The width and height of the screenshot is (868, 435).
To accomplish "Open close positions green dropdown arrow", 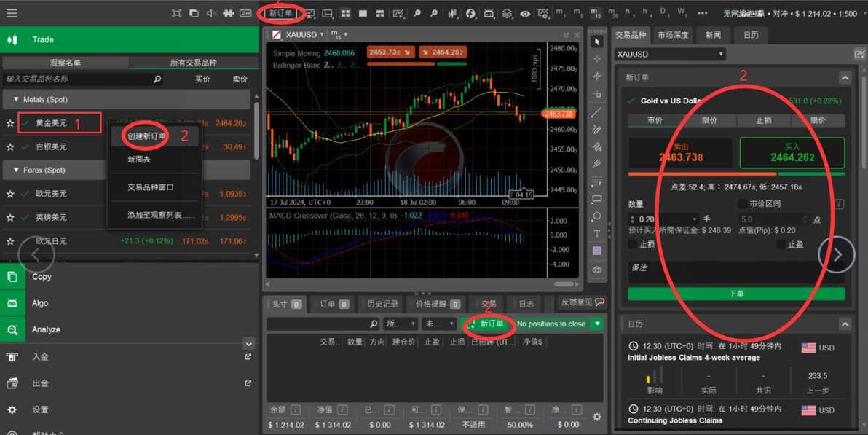I will 597,324.
